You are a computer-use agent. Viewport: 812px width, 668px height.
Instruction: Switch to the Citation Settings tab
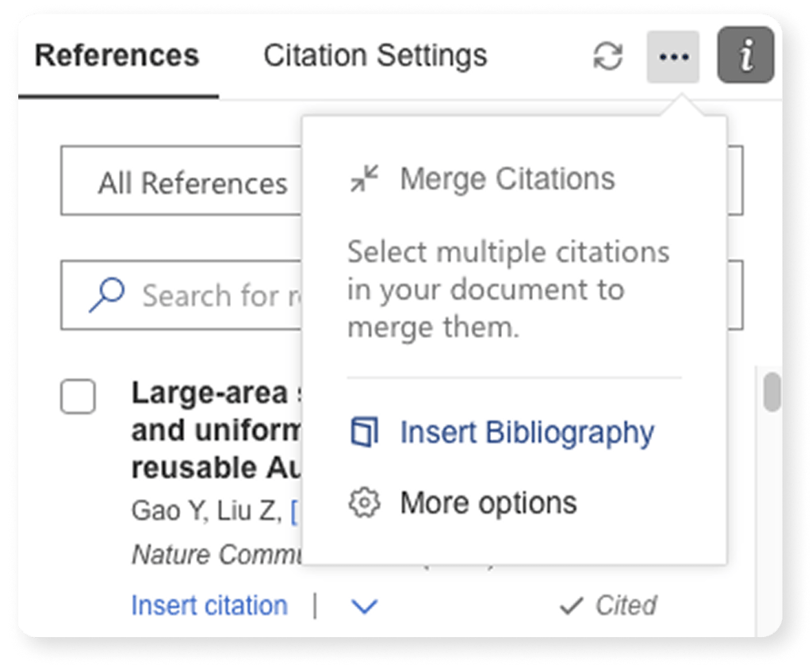click(x=375, y=56)
